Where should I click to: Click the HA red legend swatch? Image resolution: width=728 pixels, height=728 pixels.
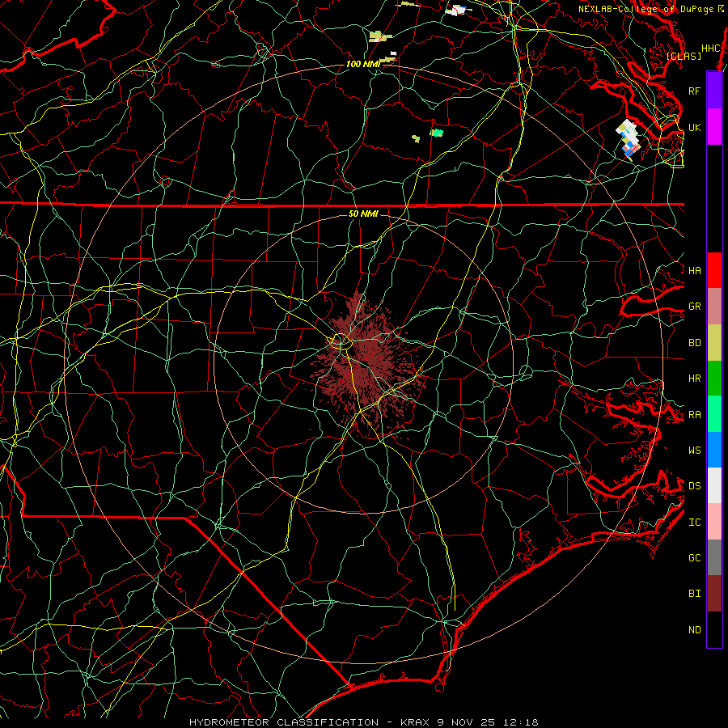714,270
